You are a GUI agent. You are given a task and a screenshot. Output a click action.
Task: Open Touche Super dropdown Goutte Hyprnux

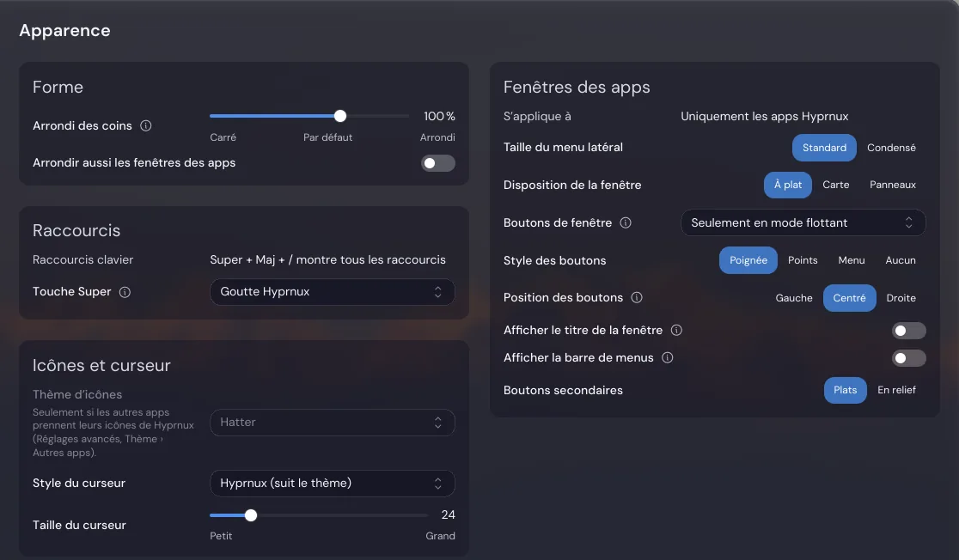tap(332, 292)
